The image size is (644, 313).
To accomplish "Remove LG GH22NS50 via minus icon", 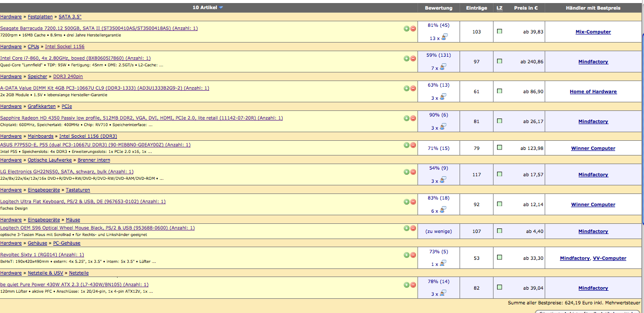I will (413, 172).
